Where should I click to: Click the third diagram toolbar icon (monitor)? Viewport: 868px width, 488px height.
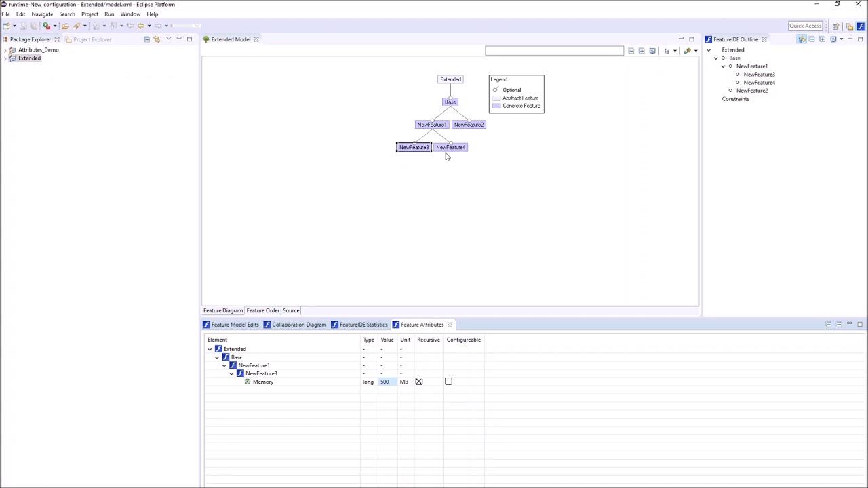coord(652,51)
